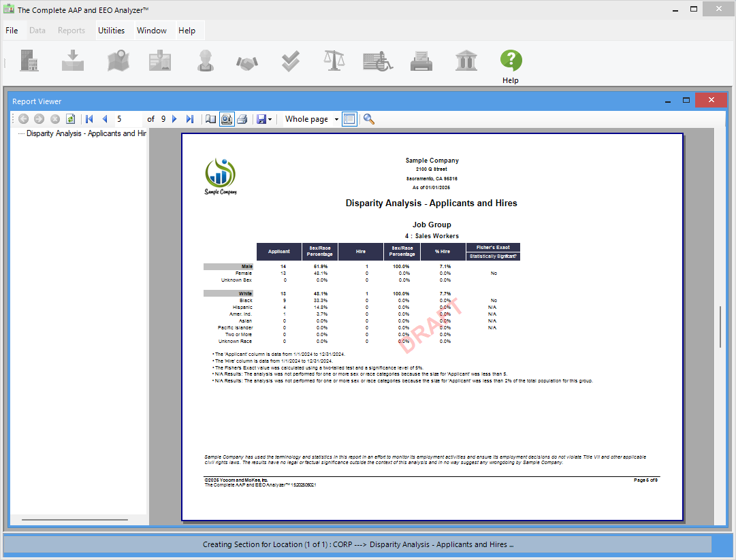Click the '% Hire' column header
This screenshot has width=736, height=560.
click(442, 251)
